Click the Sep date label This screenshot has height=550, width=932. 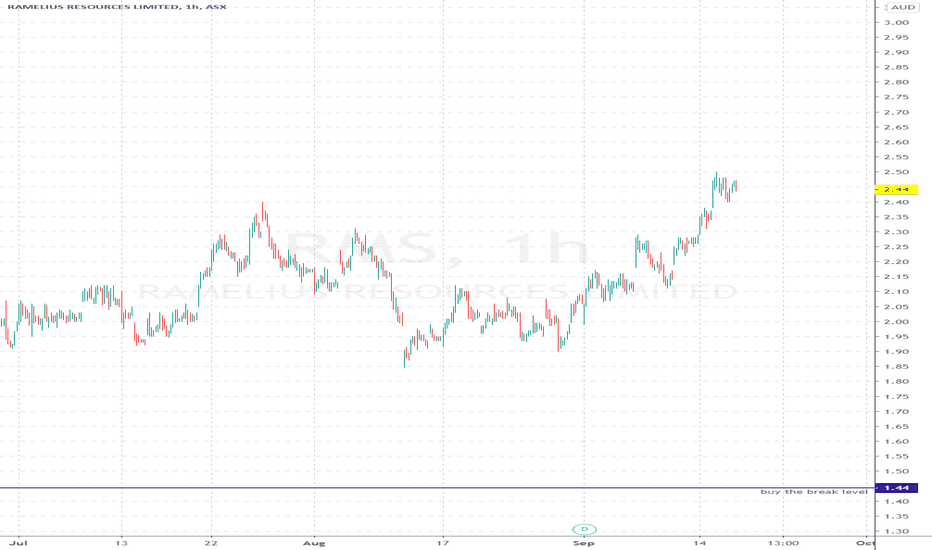click(584, 543)
